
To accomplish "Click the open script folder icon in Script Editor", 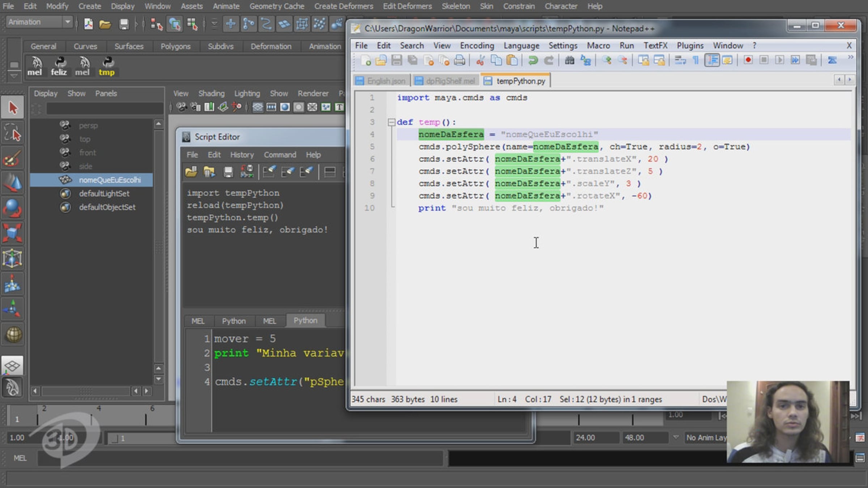I will coord(191,172).
